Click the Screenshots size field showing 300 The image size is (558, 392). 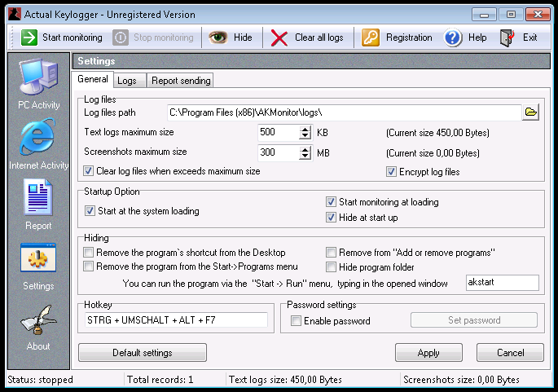pyautogui.click(x=279, y=152)
